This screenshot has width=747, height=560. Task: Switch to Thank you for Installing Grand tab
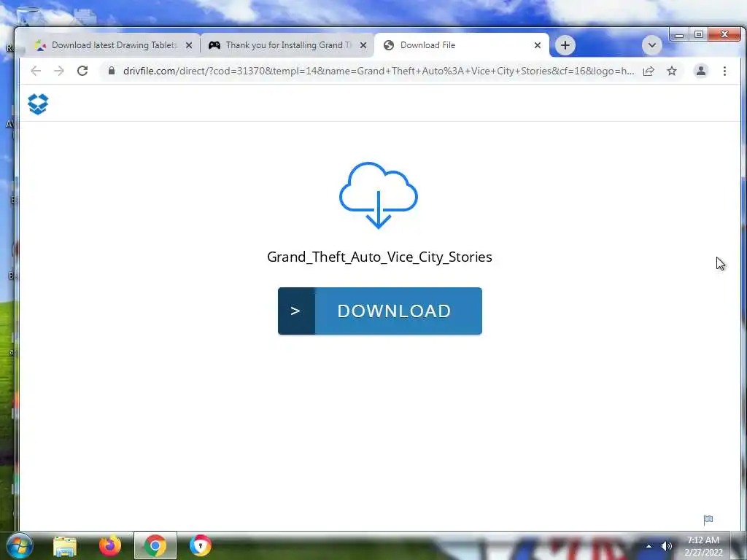[x=288, y=45]
